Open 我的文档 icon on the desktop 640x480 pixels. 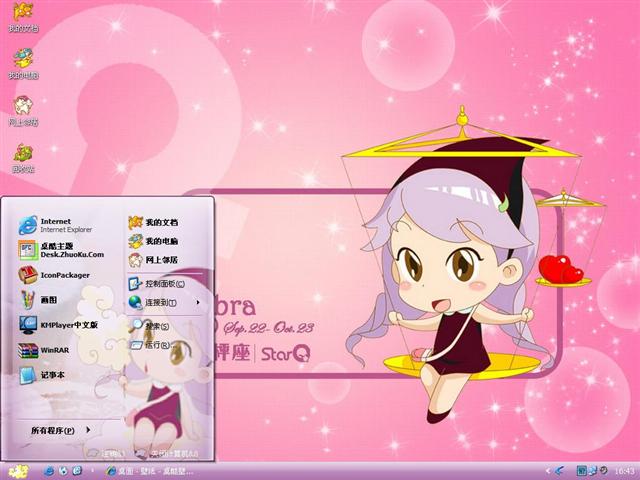click(x=23, y=17)
